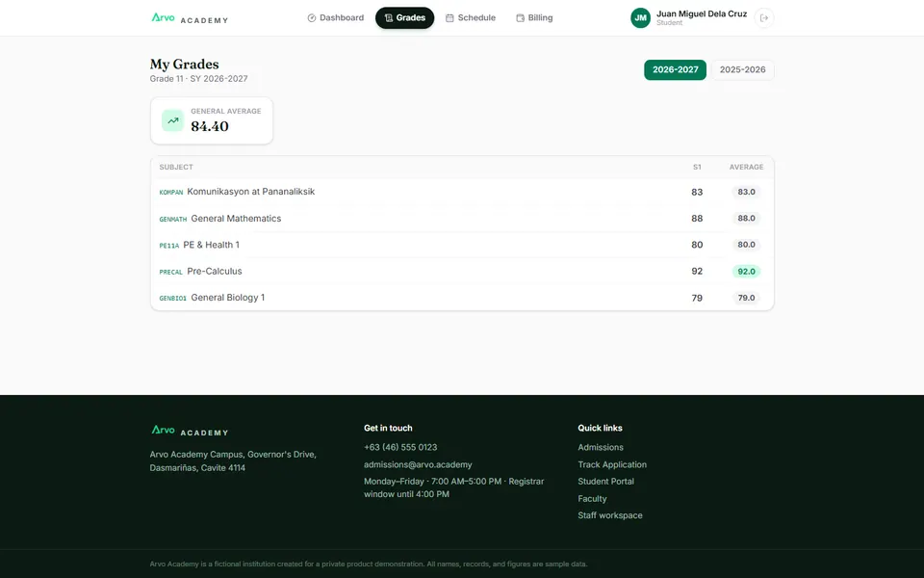Click the GENBIO1 subject code
Viewport: 924px width, 578px height.
172,299
